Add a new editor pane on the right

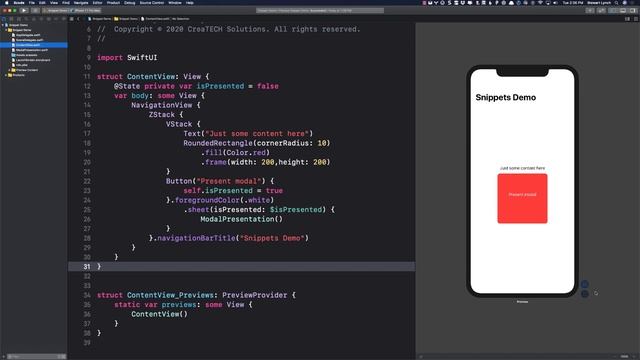coord(635,19)
